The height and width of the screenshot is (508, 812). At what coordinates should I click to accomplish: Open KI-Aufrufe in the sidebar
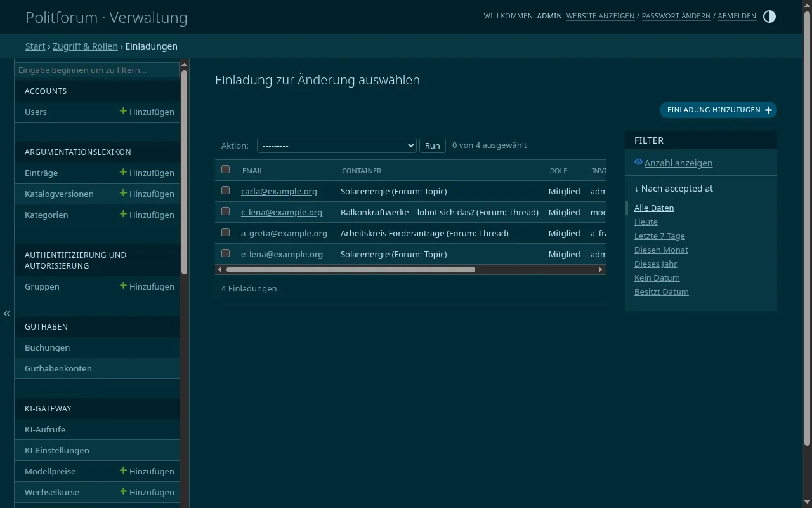tap(45, 429)
